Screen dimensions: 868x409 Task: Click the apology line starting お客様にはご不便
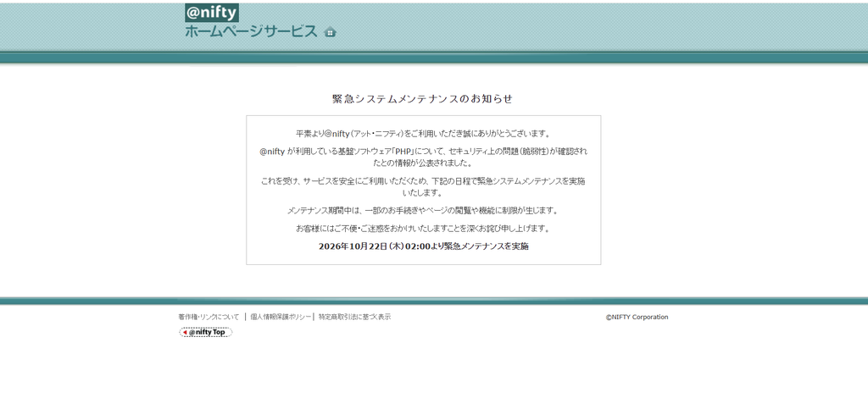point(424,229)
